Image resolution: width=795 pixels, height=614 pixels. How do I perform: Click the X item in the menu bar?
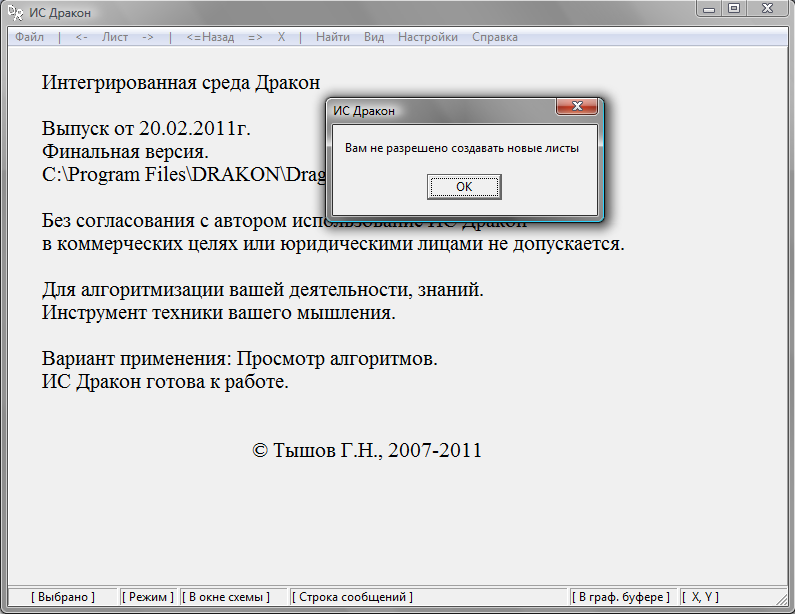[282, 37]
